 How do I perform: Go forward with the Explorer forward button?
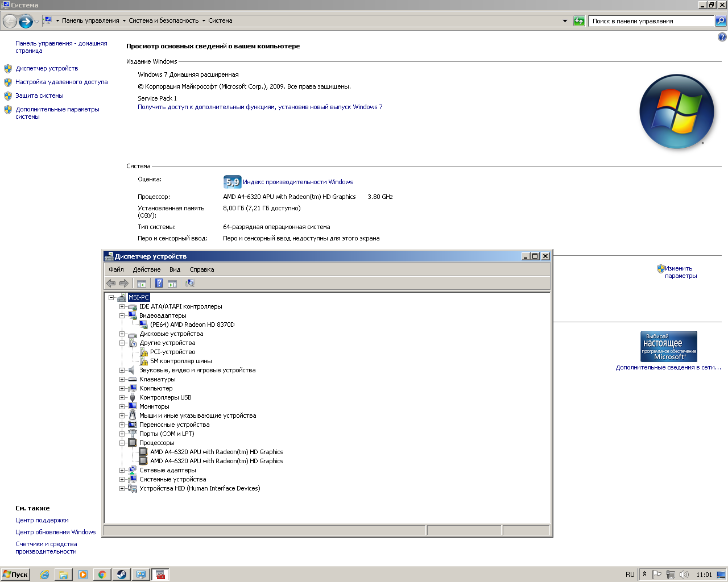pyautogui.click(x=26, y=22)
